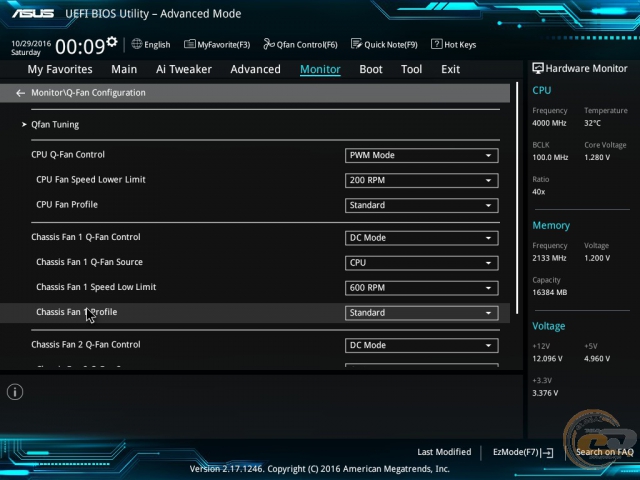
Task: Click the MyFavorite(F3) folder icon
Action: tap(190, 44)
